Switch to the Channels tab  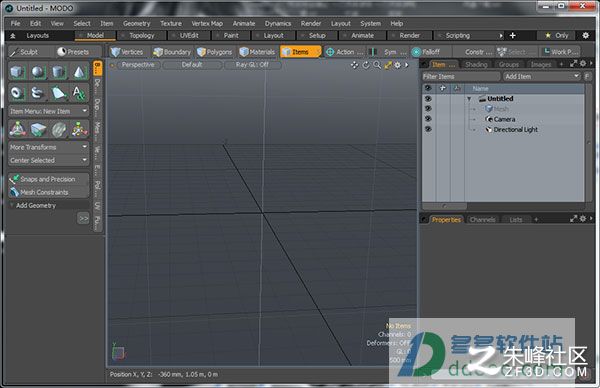coord(482,220)
